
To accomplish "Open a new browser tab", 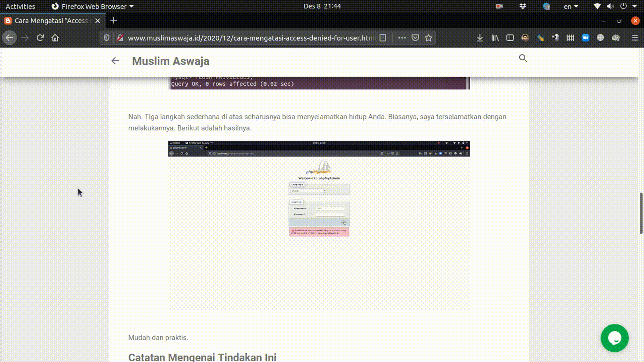I will pyautogui.click(x=114, y=20).
